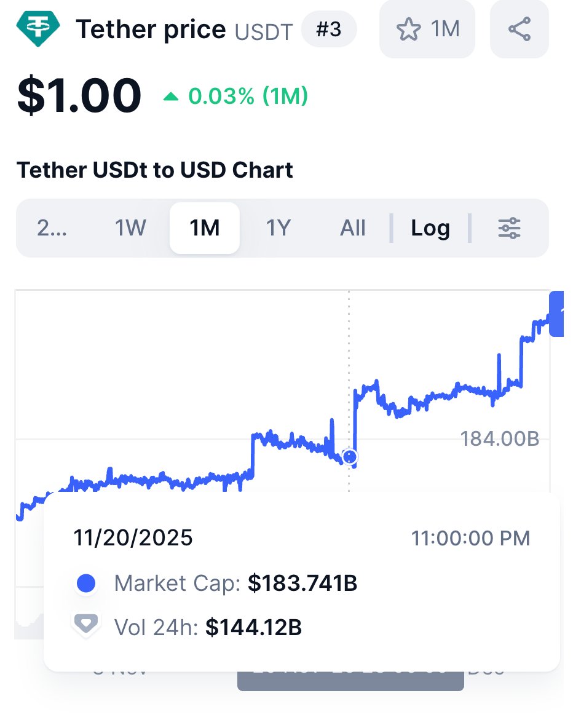573x728 pixels.
Task: Switch chart range to 1W
Action: point(130,228)
